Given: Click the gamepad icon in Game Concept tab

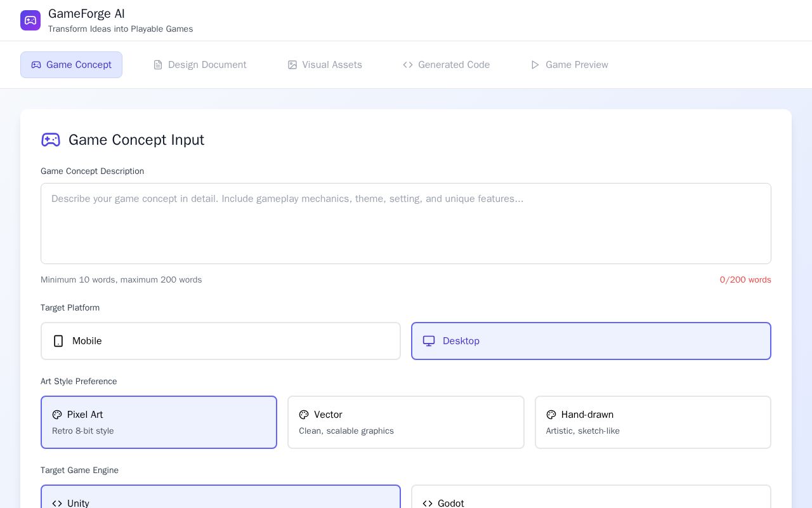Looking at the screenshot, I should pyautogui.click(x=36, y=65).
